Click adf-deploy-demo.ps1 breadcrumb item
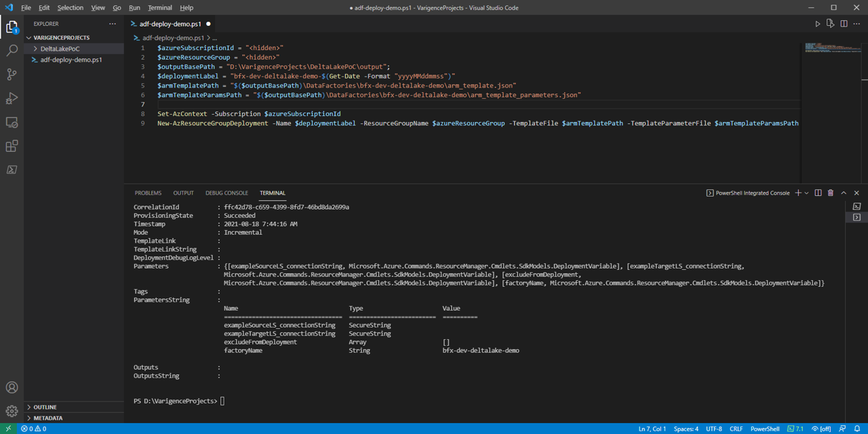 172,39
